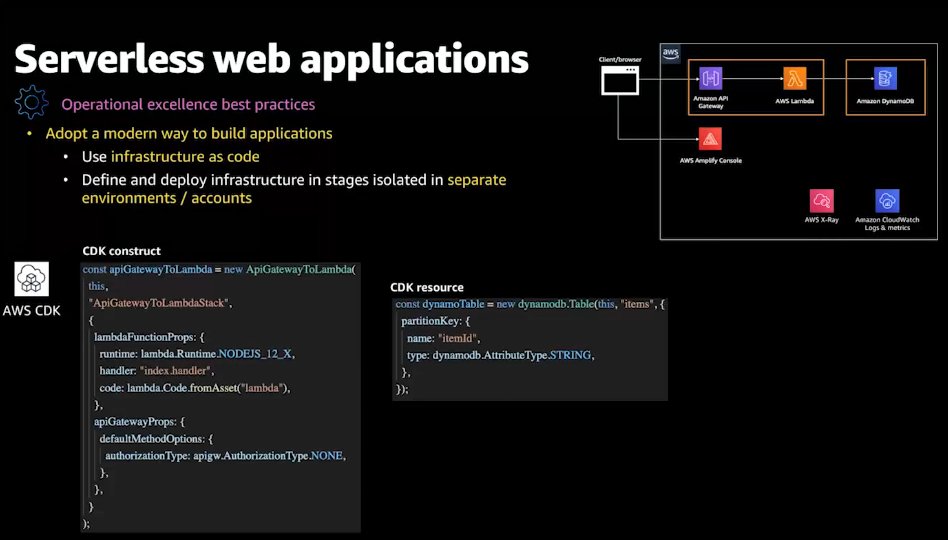The width and height of the screenshot is (948, 540).
Task: Click the 'handler: "index.handler"' line
Action: tap(157, 371)
